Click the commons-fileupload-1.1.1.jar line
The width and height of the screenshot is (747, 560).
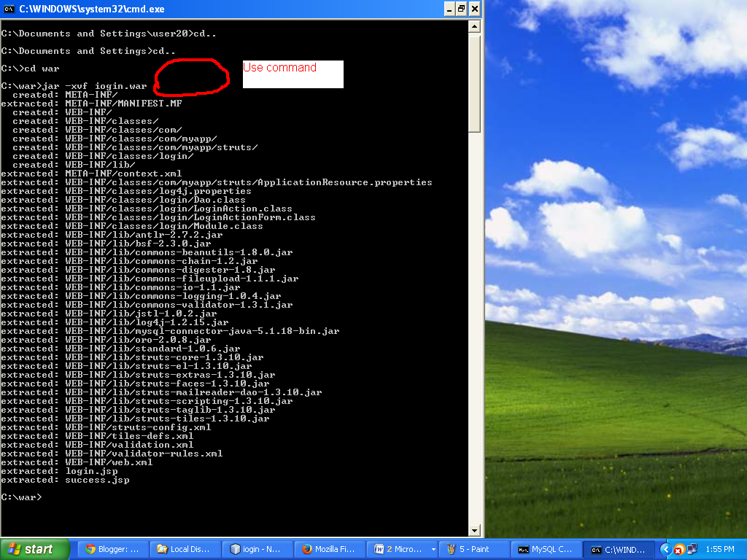click(150, 279)
